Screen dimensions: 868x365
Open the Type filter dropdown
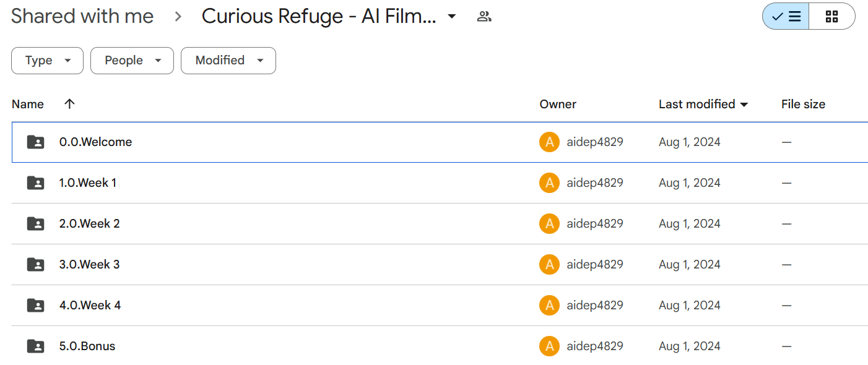47,61
